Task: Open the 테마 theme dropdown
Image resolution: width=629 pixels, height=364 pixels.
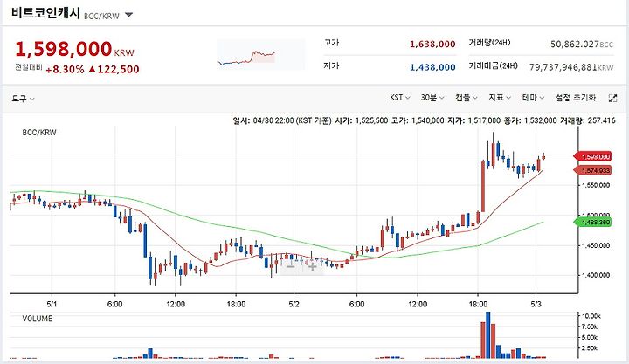Action: [x=533, y=98]
